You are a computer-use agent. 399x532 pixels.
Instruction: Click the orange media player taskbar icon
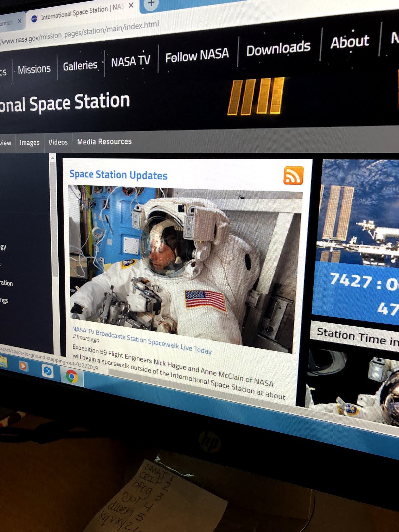point(23,366)
